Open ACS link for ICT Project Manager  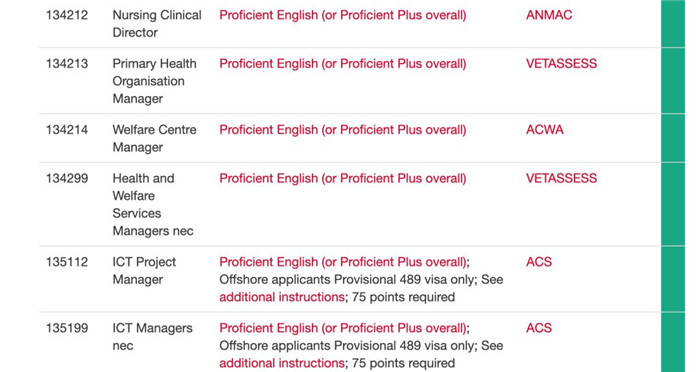click(539, 262)
